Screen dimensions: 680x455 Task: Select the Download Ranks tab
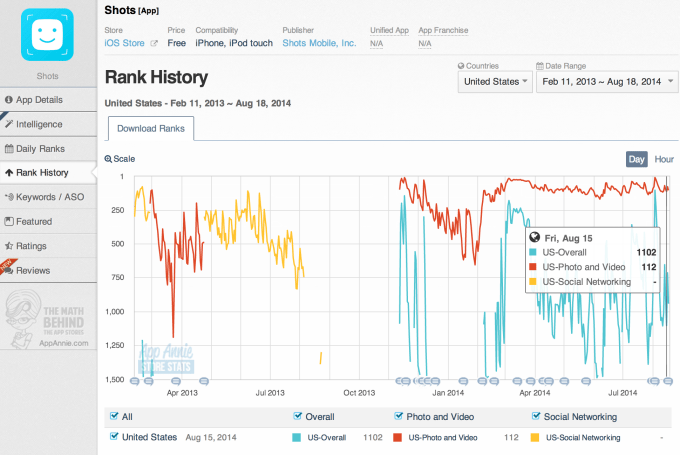(x=150, y=129)
